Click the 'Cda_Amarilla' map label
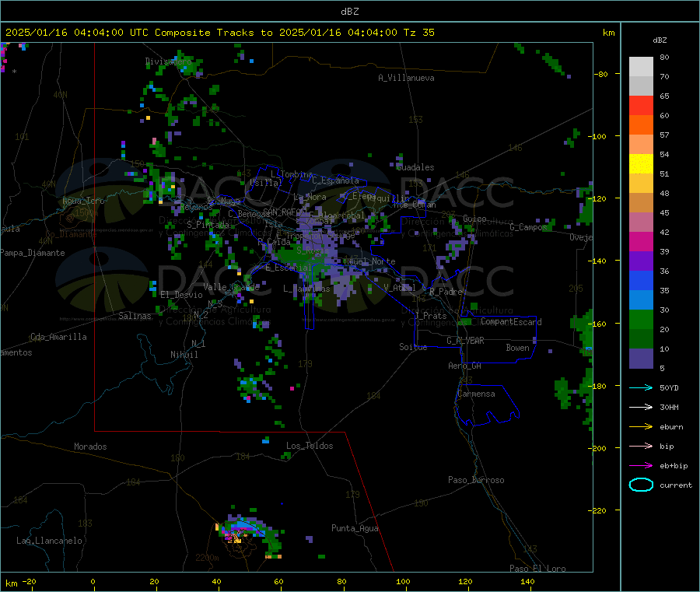The image size is (700, 592). (58, 337)
